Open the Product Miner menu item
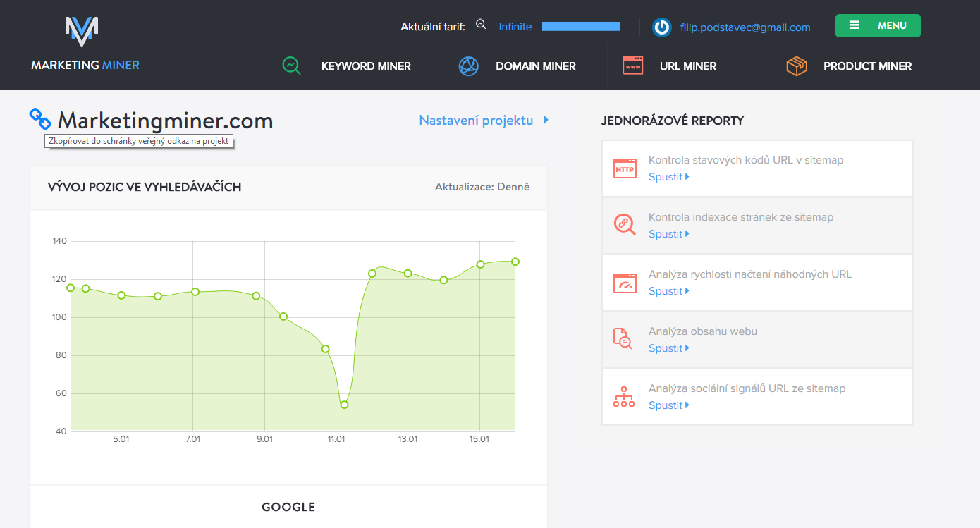The height and width of the screenshot is (528, 980). click(x=867, y=66)
